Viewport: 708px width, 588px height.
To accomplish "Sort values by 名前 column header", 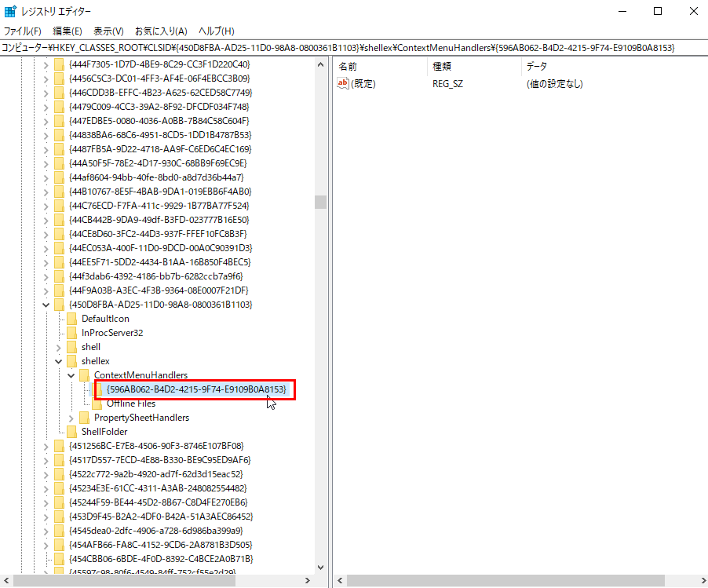I will (380, 67).
